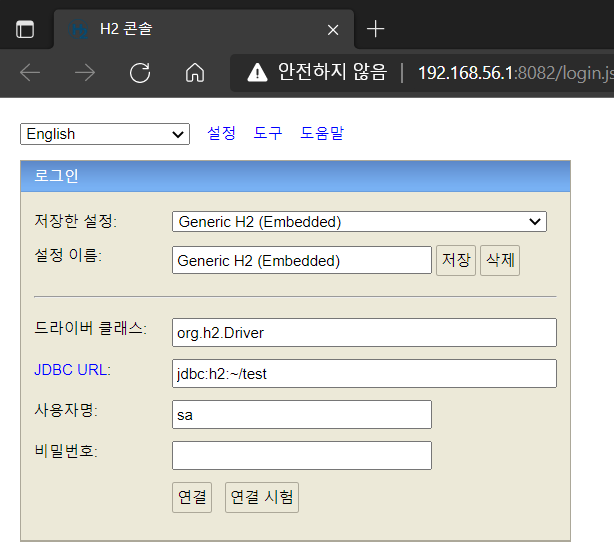
Task: Click the 비밀번호 label
Action: [x=66, y=451]
